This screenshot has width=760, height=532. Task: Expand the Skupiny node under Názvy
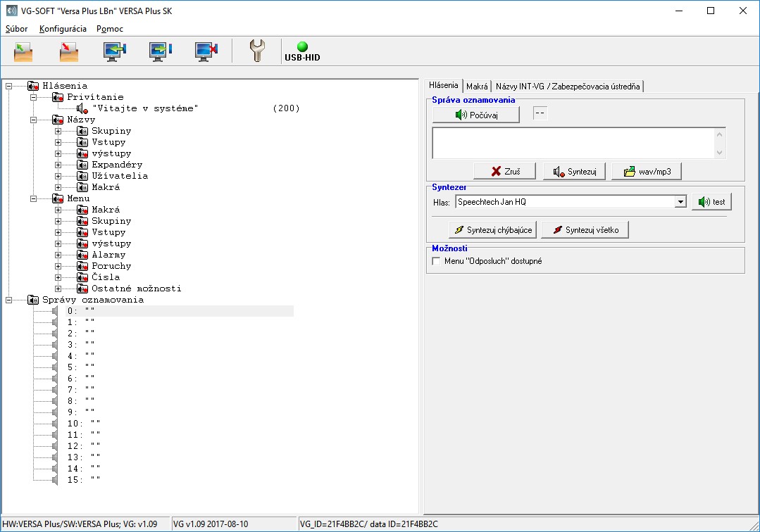tap(58, 131)
